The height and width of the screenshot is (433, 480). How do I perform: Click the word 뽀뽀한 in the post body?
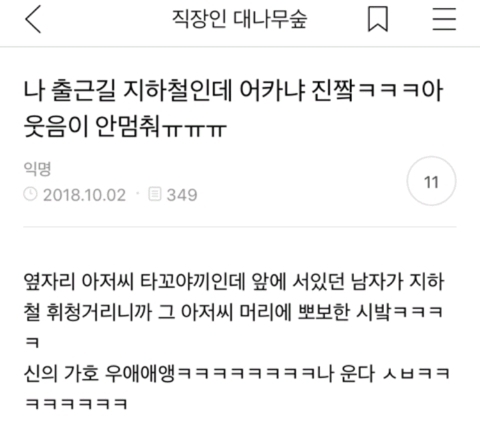coord(324,312)
